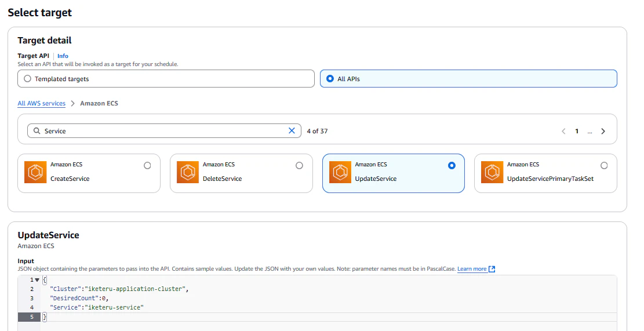Collapse the JSON fold arrow on line 1

pos(37,280)
